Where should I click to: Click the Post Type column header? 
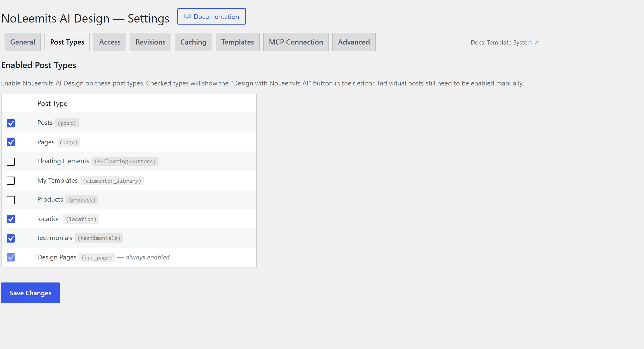tap(52, 103)
